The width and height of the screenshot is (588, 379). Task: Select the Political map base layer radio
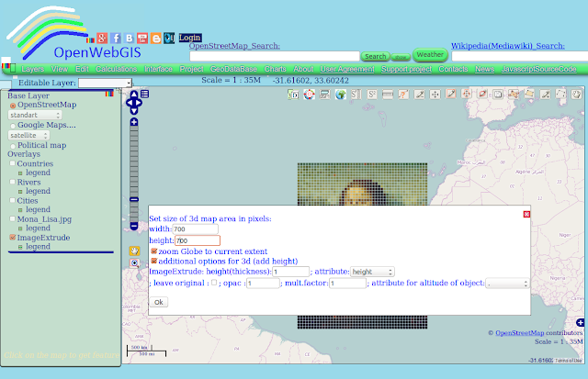pyautogui.click(x=13, y=146)
